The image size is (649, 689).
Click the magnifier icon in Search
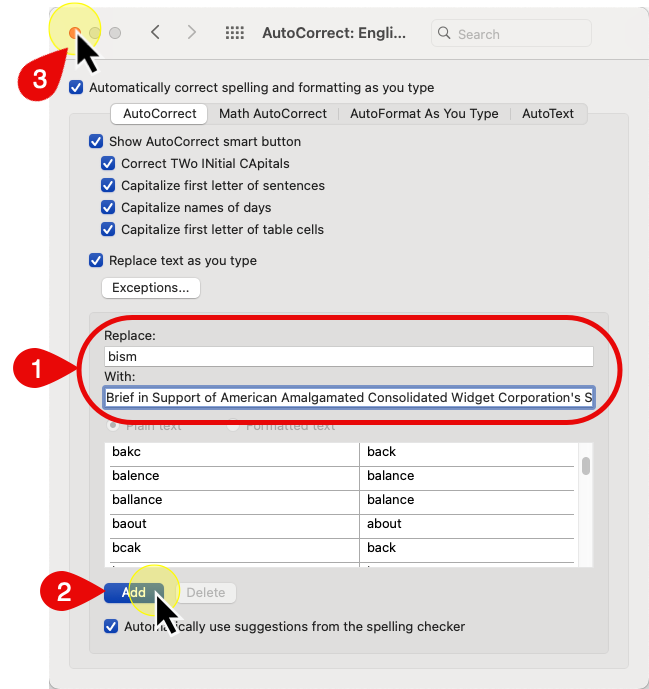pyautogui.click(x=444, y=33)
